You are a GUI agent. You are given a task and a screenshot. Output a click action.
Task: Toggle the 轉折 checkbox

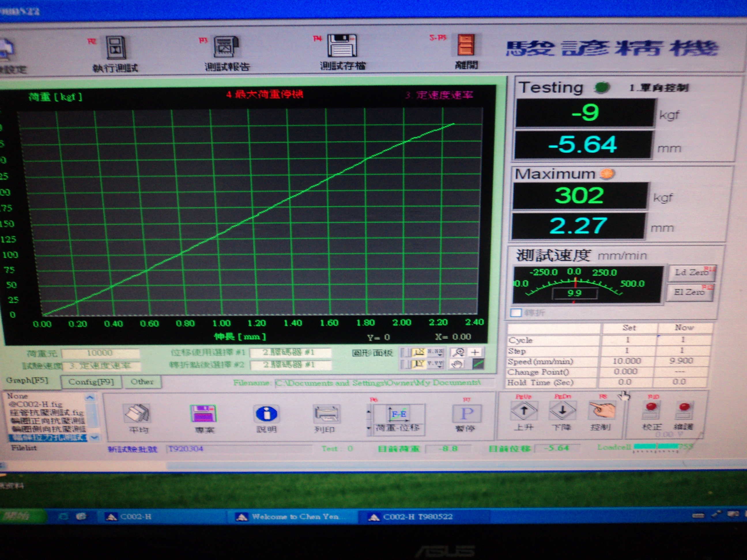click(x=516, y=313)
